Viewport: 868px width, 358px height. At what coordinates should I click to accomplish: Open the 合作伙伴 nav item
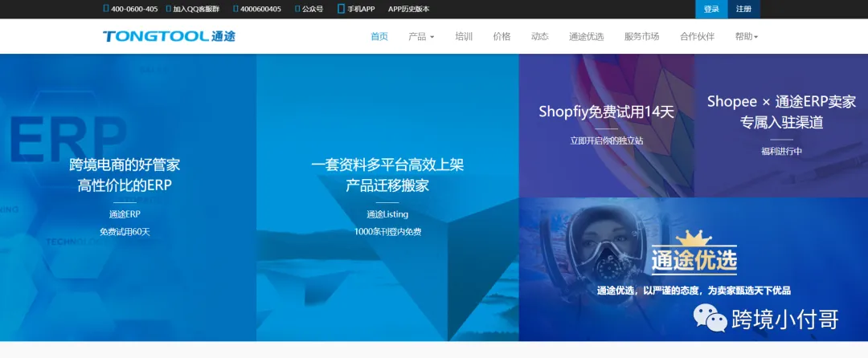tap(697, 36)
